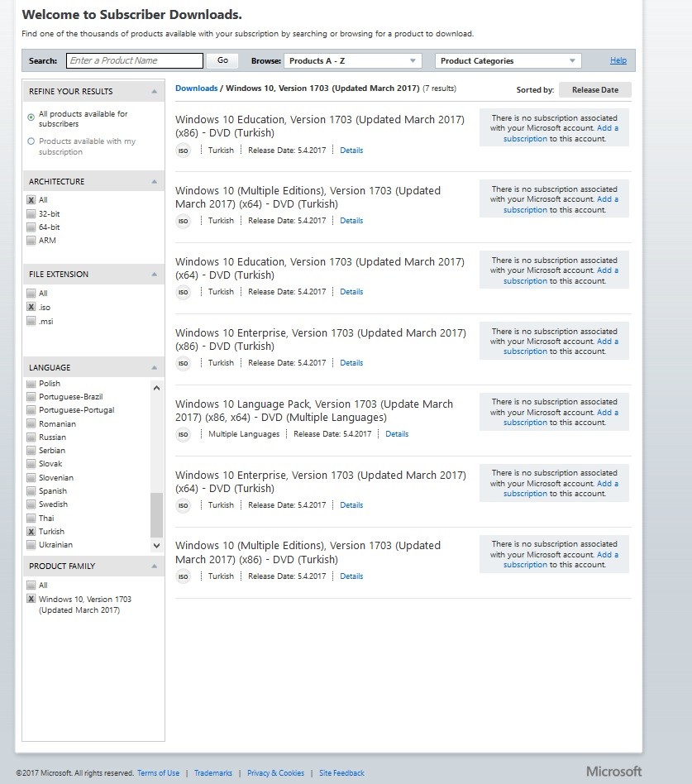Viewport: 692px width, 784px height.
Task: Open Details for Education x86 Turkish
Action: tap(351, 151)
